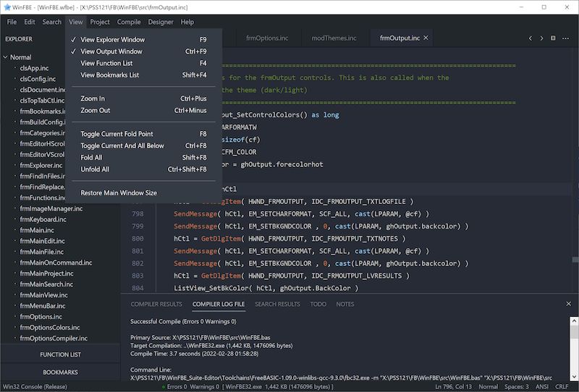Click the previous tab arrow icon
This screenshot has height=392, width=579.
pyautogui.click(x=531, y=38)
